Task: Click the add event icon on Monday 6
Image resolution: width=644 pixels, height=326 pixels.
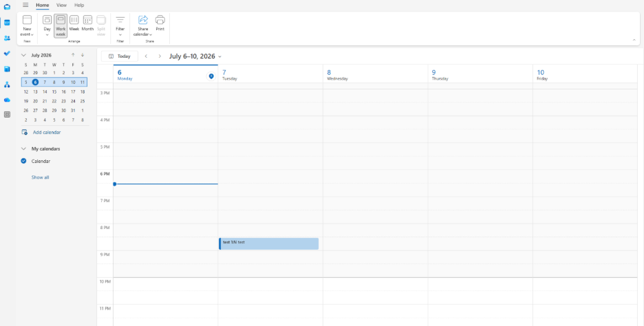Action: (x=211, y=76)
